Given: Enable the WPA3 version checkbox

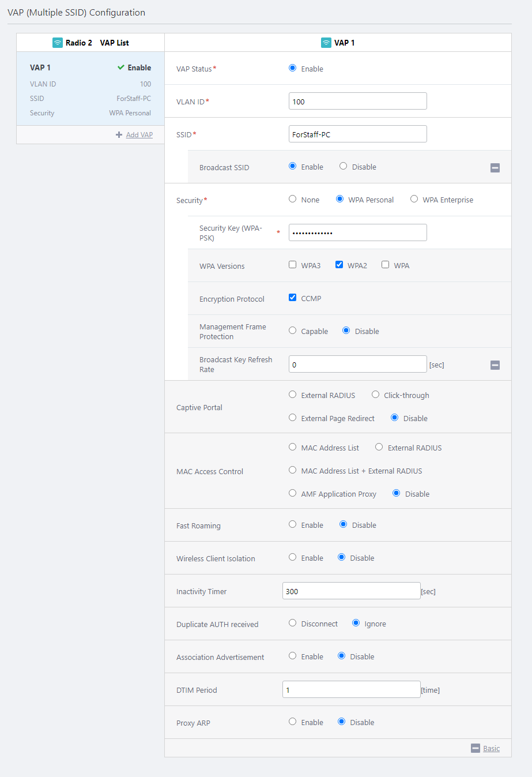Looking at the screenshot, I should [293, 265].
